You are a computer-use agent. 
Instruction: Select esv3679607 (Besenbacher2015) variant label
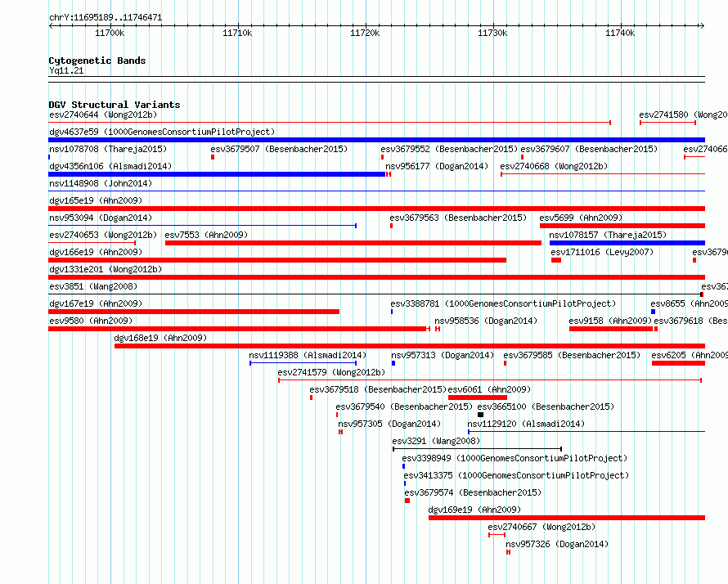click(x=589, y=149)
